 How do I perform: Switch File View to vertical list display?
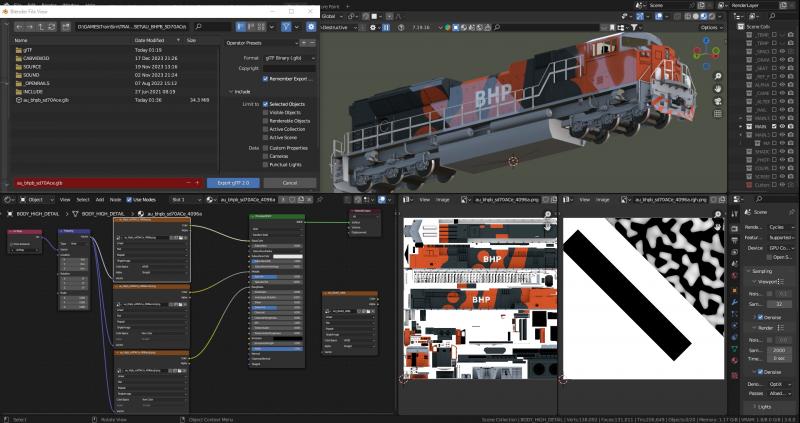coord(241,27)
